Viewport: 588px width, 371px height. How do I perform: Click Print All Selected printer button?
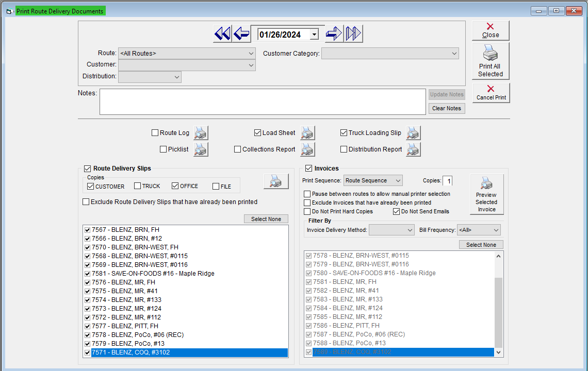[x=491, y=61]
